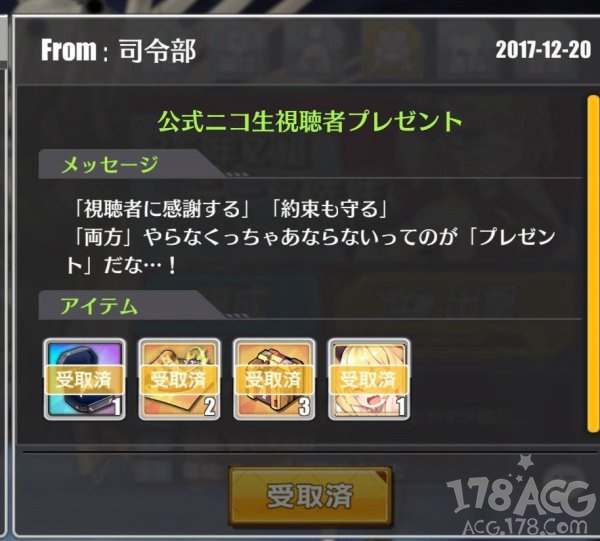Select the アイテム section header
The width and height of the screenshot is (600, 541).
tap(99, 306)
